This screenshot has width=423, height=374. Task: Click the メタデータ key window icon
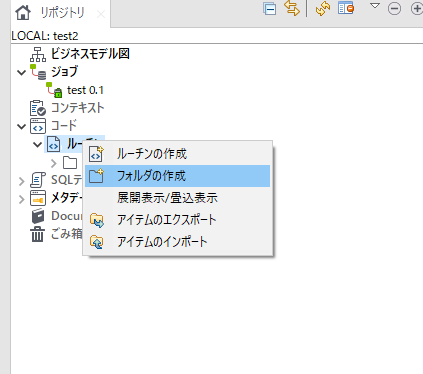tap(38, 198)
